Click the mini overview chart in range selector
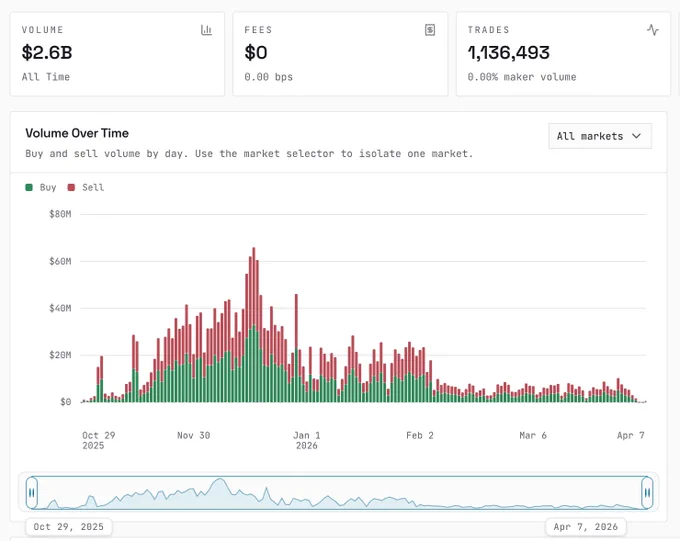Viewport: 680px width, 541px height. click(339, 493)
